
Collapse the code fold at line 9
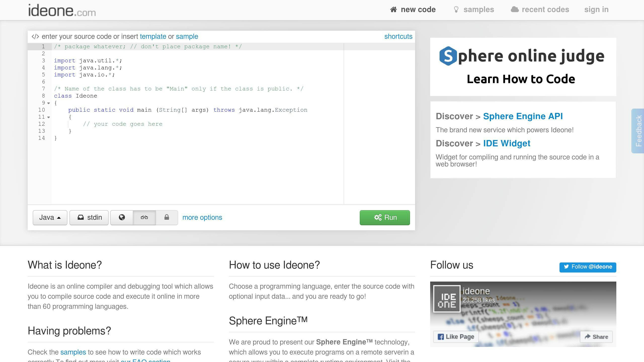pos(49,103)
